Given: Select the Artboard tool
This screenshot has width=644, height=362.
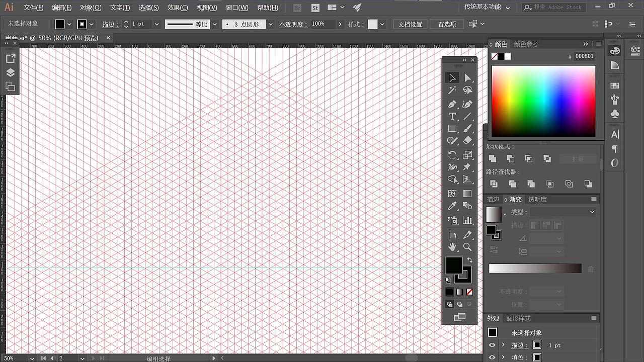Looking at the screenshot, I should pos(452,235).
